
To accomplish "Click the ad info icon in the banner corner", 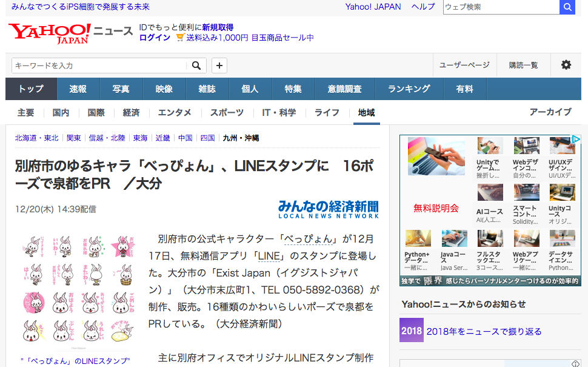I will [x=577, y=138].
